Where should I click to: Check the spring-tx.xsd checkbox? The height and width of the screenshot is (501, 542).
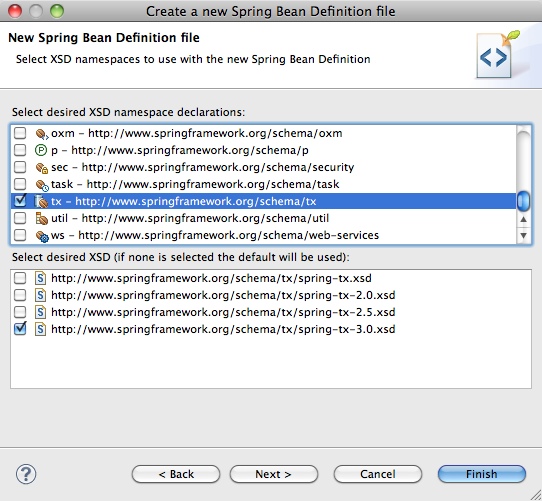[x=20, y=278]
